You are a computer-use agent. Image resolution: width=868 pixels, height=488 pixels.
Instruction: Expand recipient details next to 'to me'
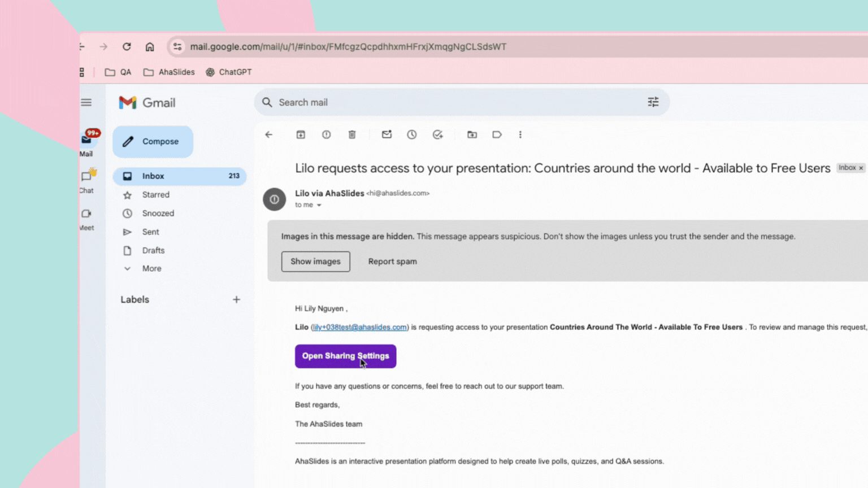(x=319, y=205)
